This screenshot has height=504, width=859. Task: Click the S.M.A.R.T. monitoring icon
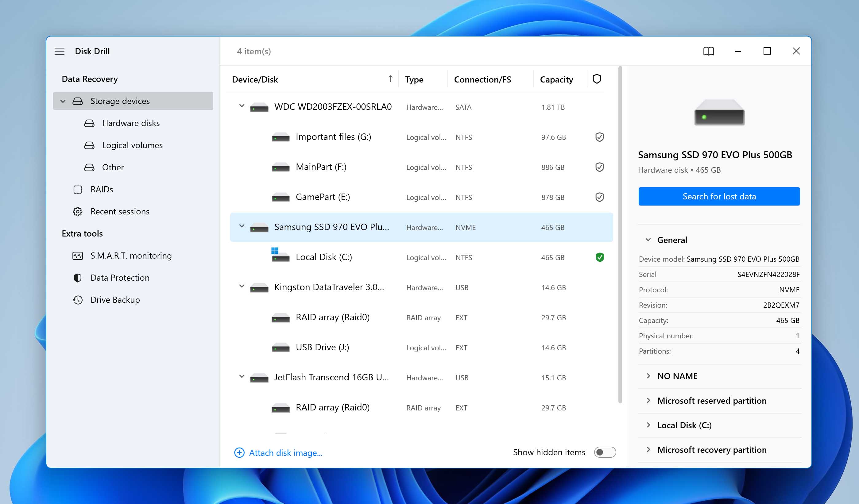(x=77, y=255)
